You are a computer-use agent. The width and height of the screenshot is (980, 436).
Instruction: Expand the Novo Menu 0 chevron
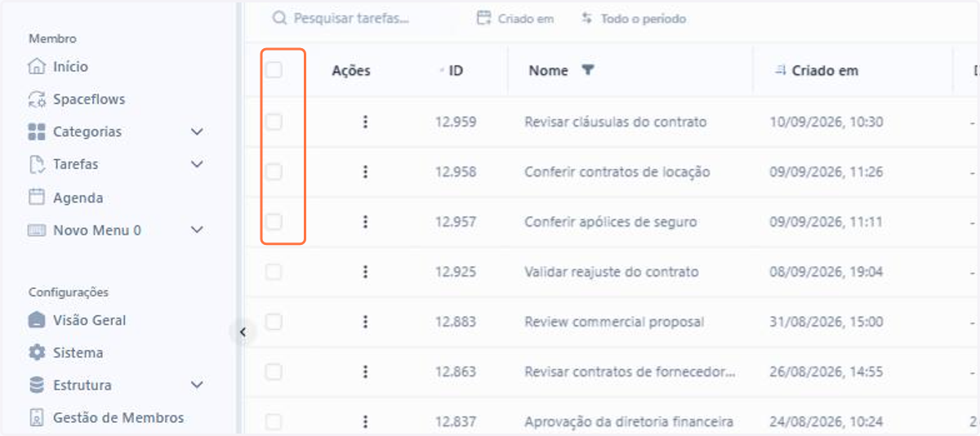tap(196, 230)
